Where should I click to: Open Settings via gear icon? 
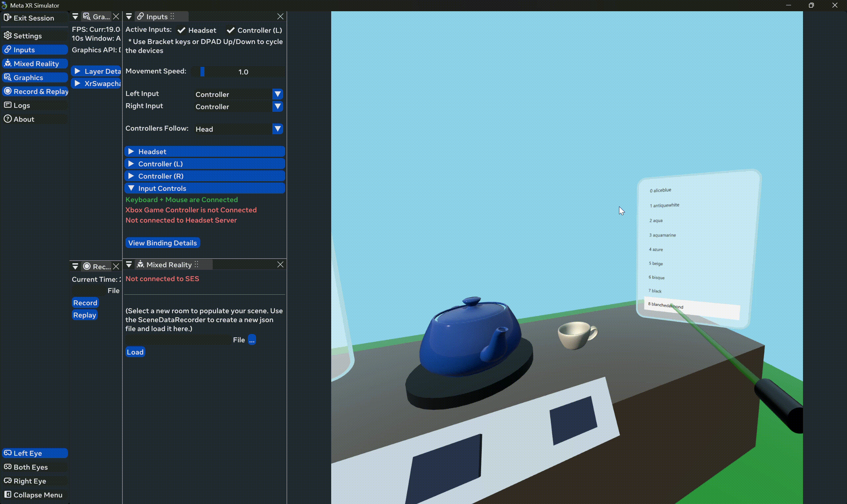tap(8, 36)
